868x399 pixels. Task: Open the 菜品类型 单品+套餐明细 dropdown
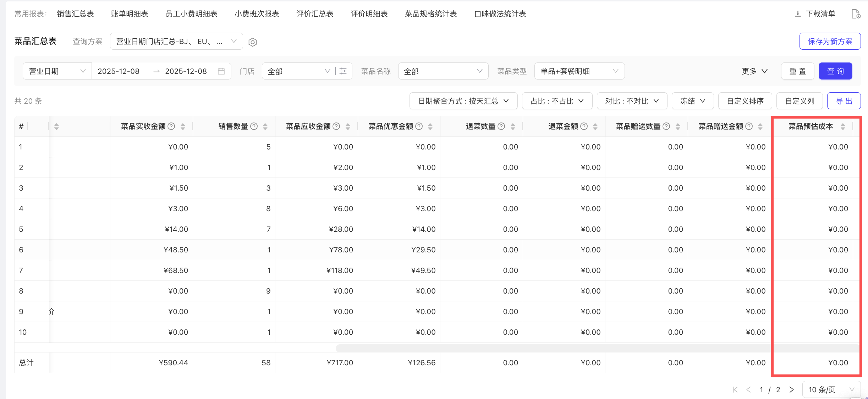point(579,71)
